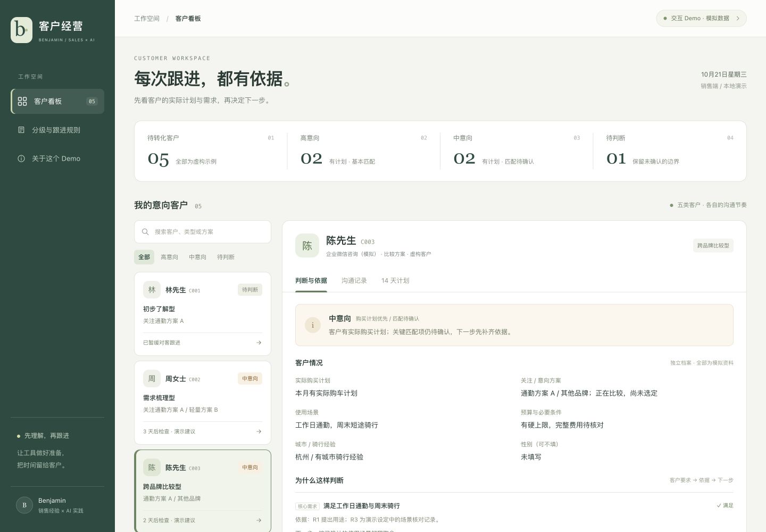The image size is (766, 532).
Task: Click the 待转化客户 stat card
Action: [211, 151]
